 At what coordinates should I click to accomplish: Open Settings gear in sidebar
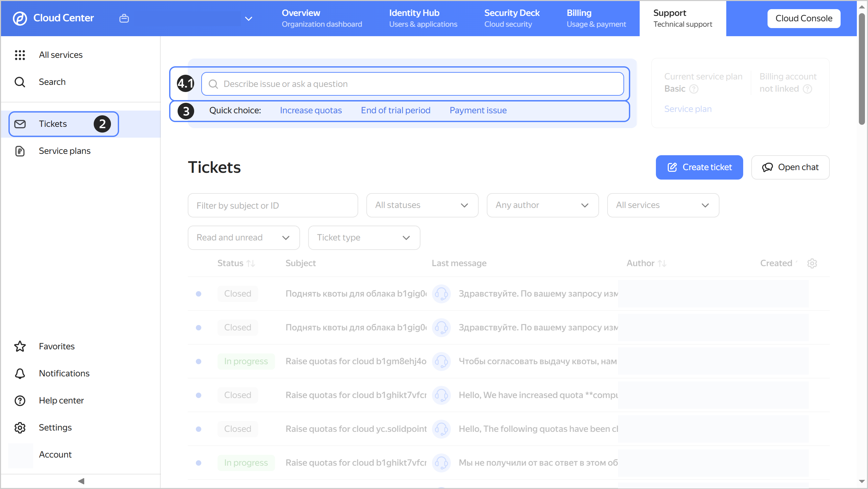click(20, 427)
